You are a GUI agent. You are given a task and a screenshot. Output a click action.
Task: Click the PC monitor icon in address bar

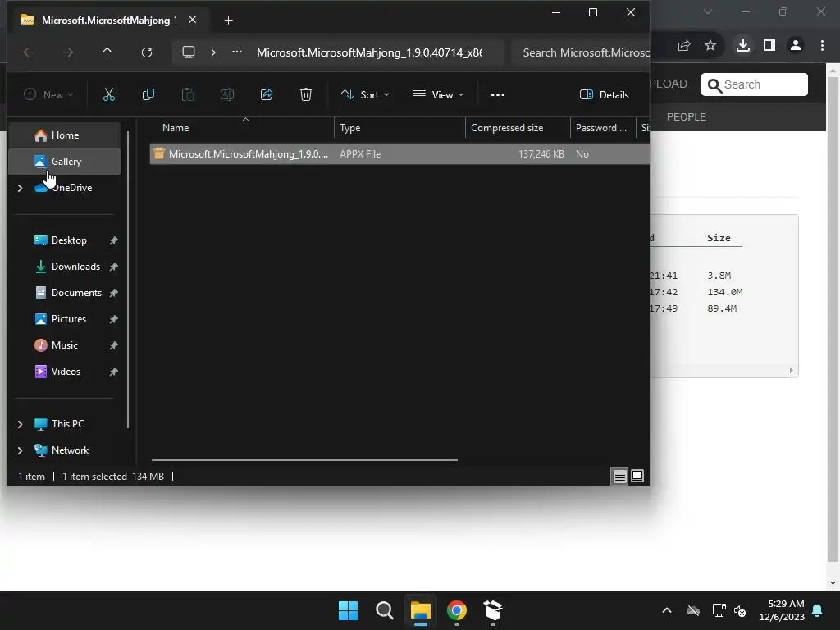[x=189, y=52]
